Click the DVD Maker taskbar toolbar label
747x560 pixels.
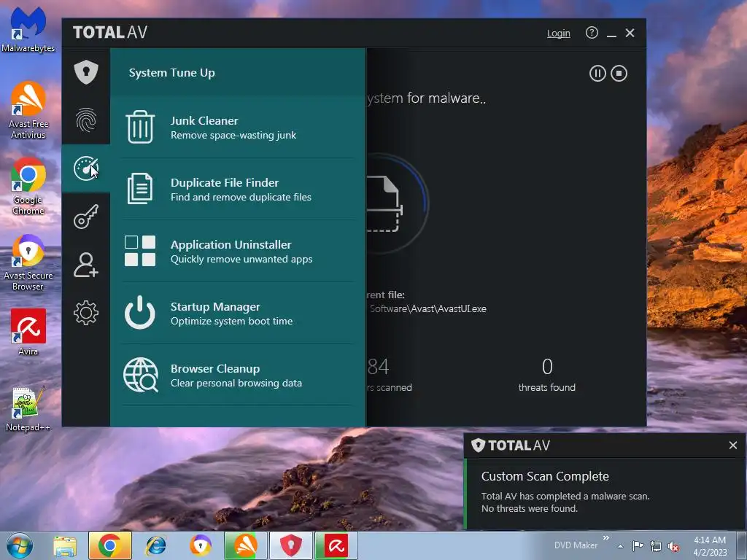click(x=576, y=545)
